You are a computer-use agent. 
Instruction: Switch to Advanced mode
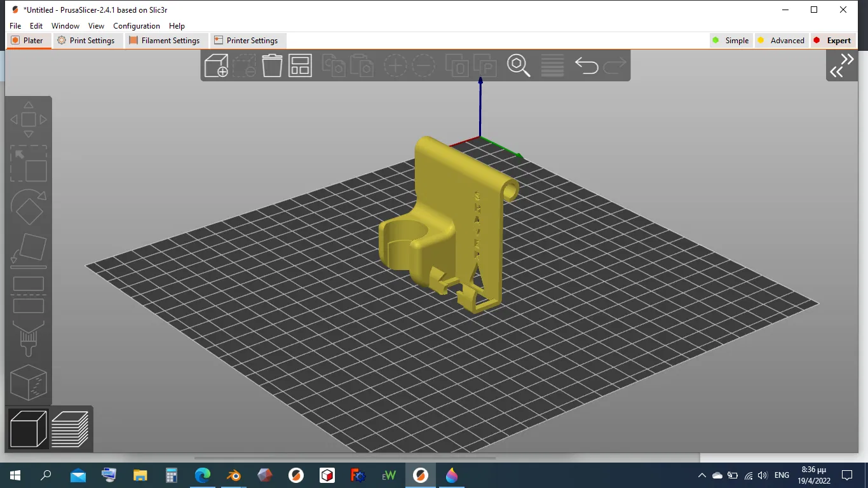click(781, 40)
